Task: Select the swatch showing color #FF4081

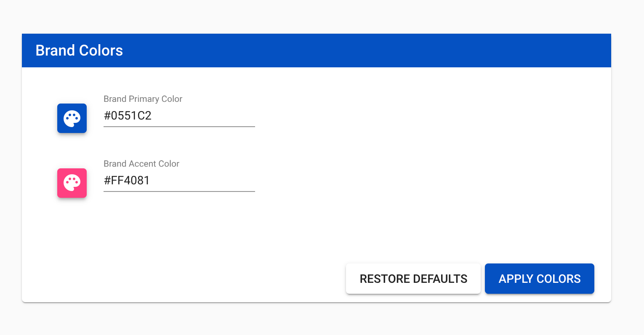Action: (x=72, y=183)
